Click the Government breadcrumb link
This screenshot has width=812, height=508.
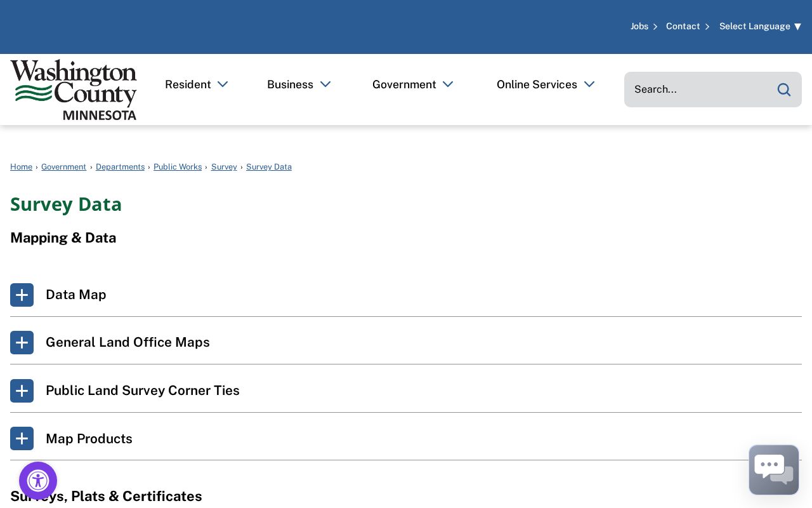coord(63,167)
